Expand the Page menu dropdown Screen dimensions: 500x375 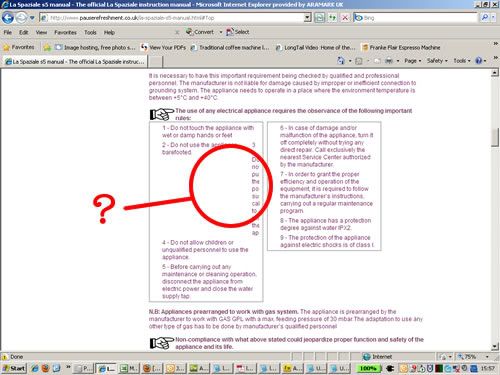pos(413,61)
